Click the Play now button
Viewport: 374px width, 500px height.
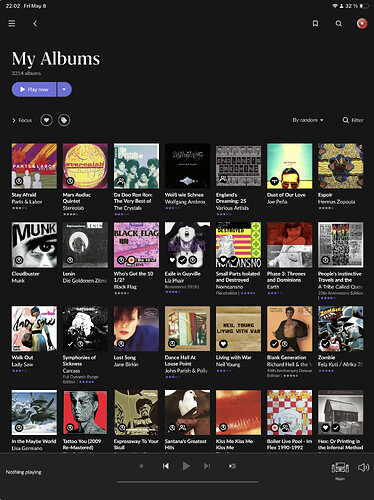34,89
